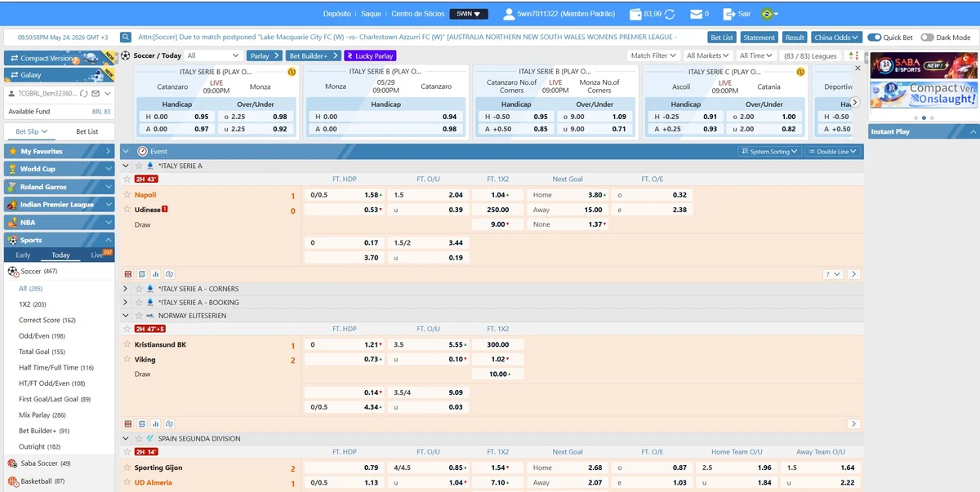Screen dimensions: 980x492
Task: Open the Match Filter dropdown
Action: tap(653, 55)
